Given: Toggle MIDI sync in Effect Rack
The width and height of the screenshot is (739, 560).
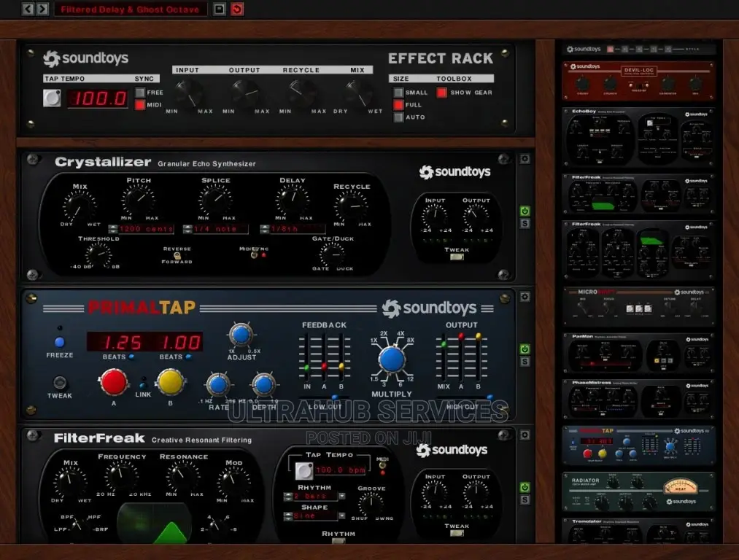Looking at the screenshot, I should click(x=140, y=104).
